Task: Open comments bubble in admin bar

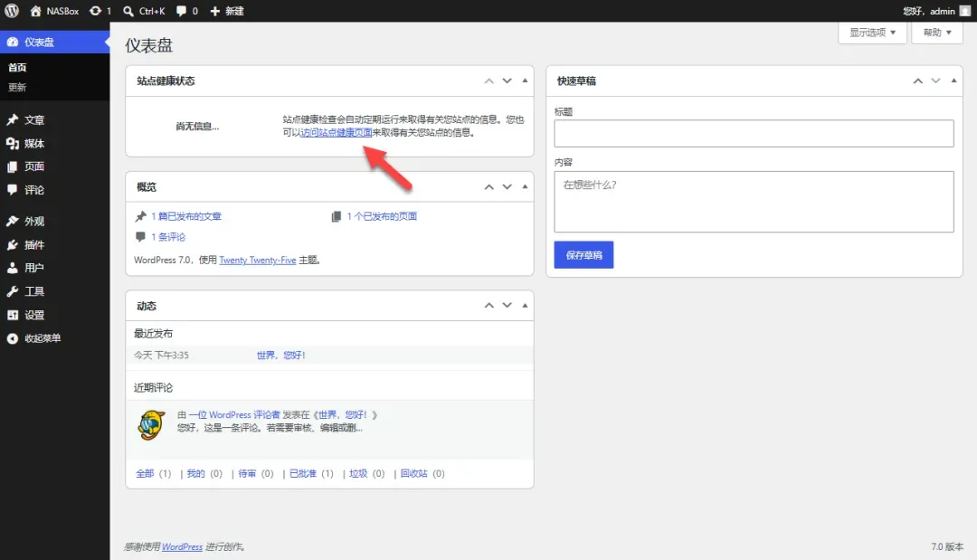Action: pos(187,11)
